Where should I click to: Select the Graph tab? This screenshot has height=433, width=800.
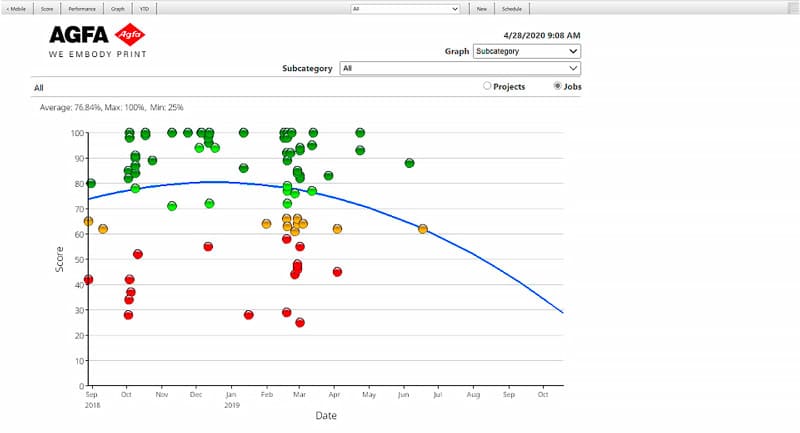[118, 9]
